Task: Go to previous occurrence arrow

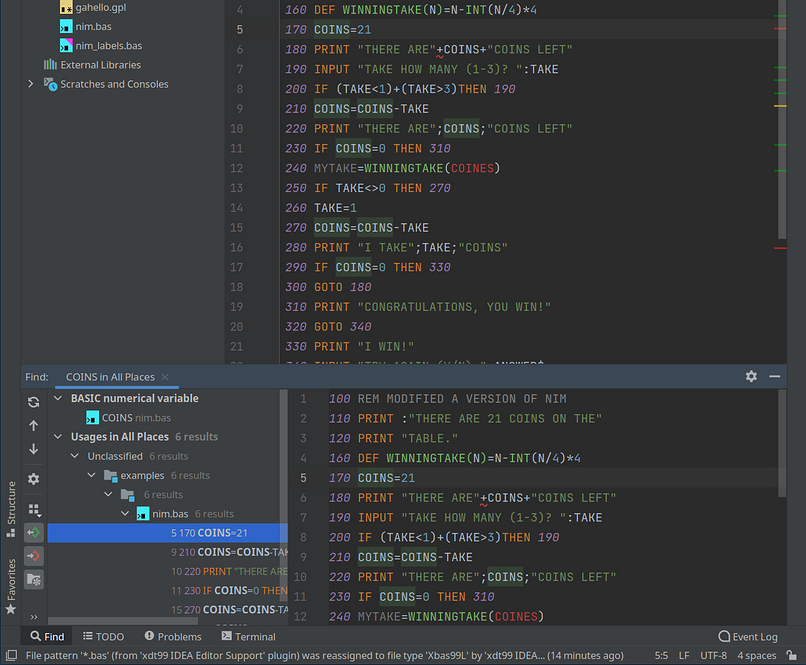Action: (x=34, y=426)
